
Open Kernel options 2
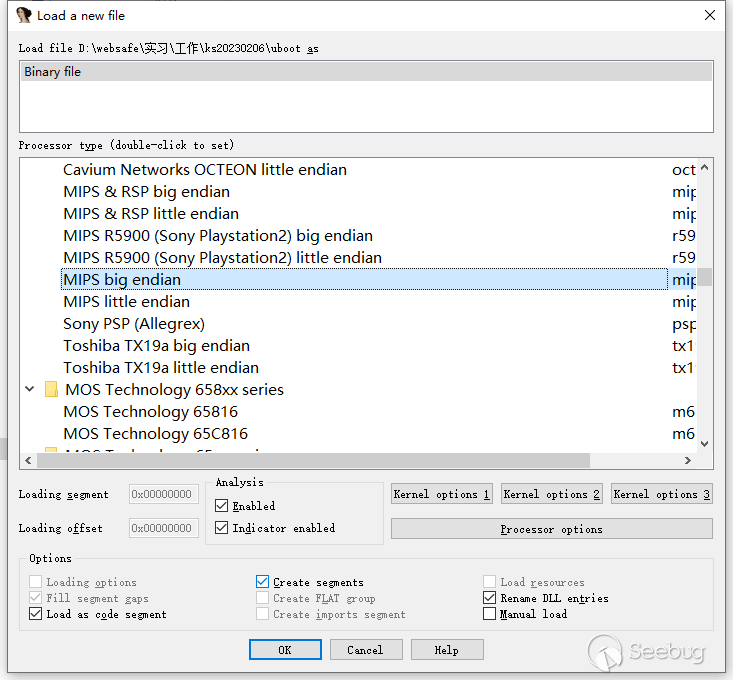coord(552,494)
